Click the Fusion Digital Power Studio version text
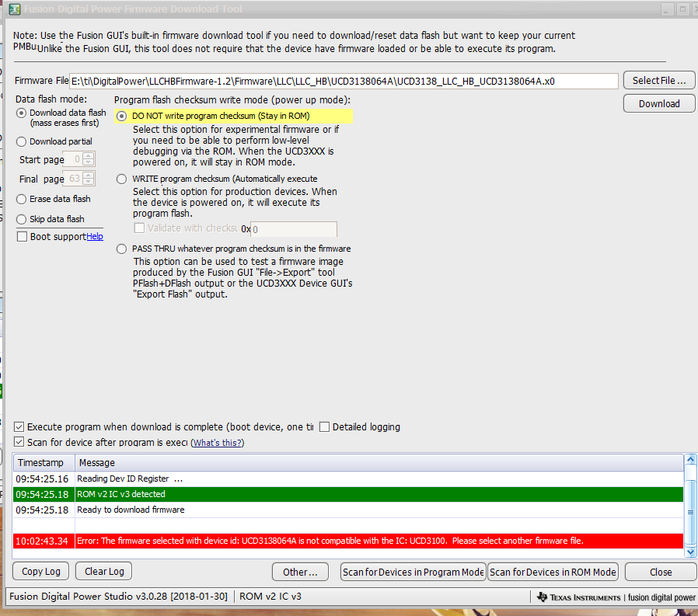The height and width of the screenshot is (616, 698). point(118,597)
